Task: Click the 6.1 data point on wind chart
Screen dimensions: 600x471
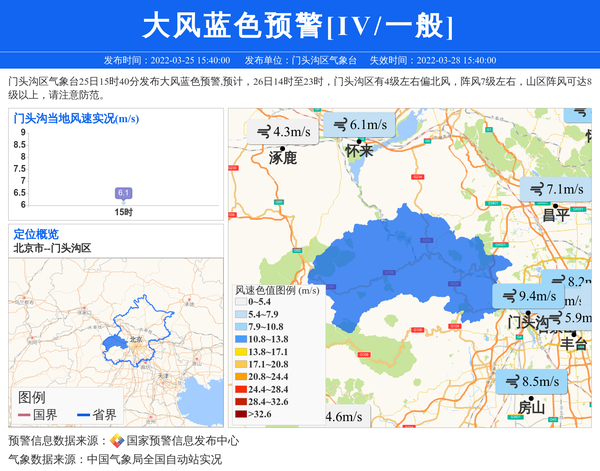Action: (x=123, y=193)
